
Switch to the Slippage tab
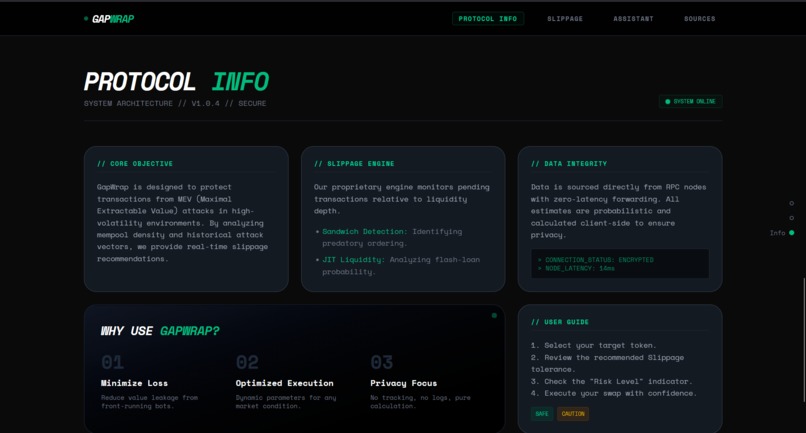(x=565, y=19)
